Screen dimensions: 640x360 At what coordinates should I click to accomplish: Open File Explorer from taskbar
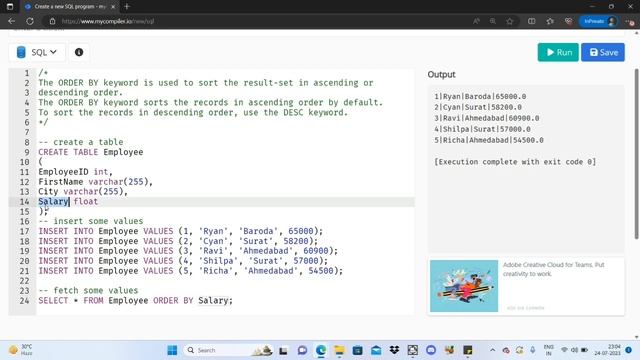[x=339, y=350]
